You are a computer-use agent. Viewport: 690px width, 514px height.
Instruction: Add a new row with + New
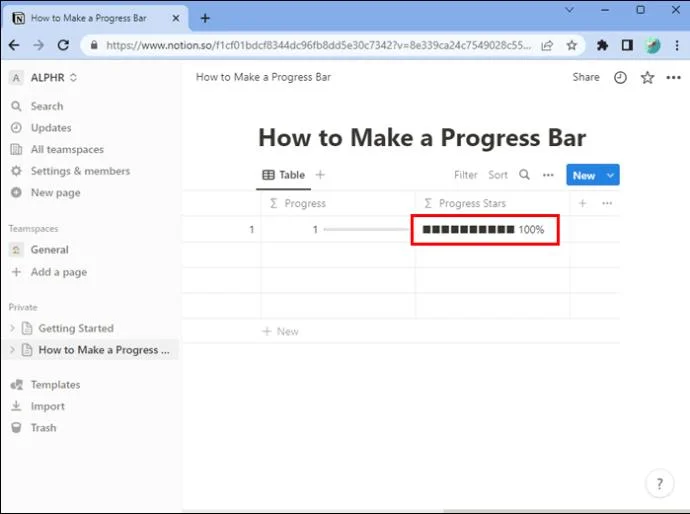[x=281, y=331]
